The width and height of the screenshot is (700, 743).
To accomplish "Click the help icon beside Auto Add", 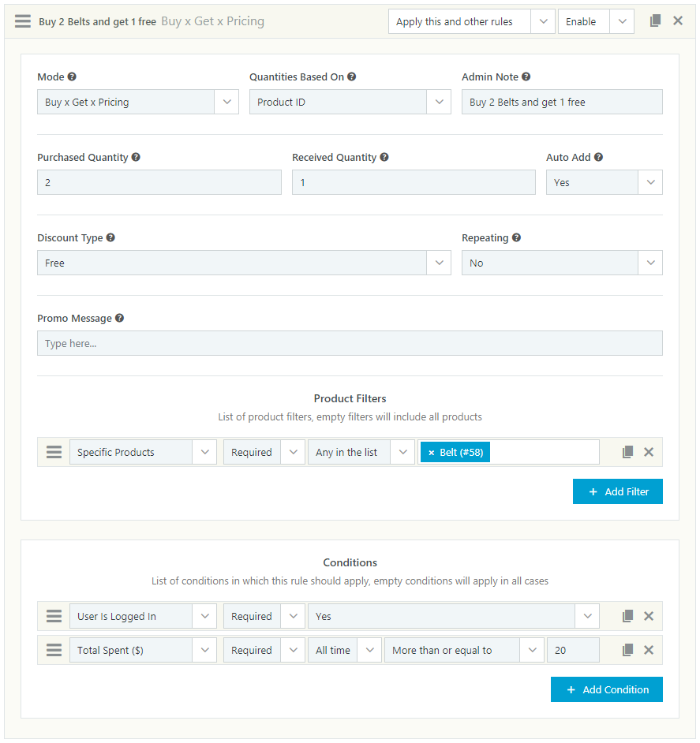I will coord(598,157).
